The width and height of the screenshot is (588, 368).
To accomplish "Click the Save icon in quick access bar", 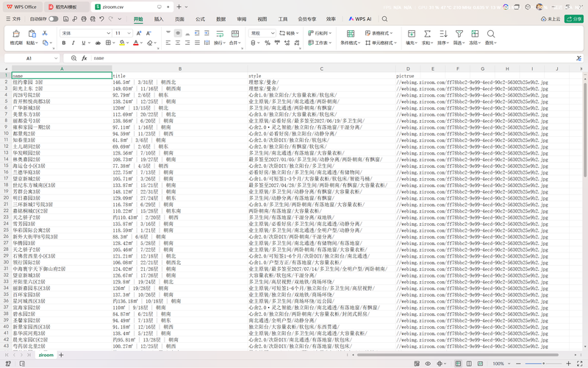I will 65,19.
